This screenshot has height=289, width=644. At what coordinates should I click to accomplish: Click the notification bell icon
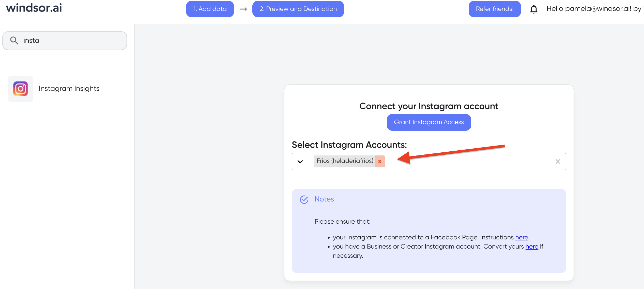point(533,9)
